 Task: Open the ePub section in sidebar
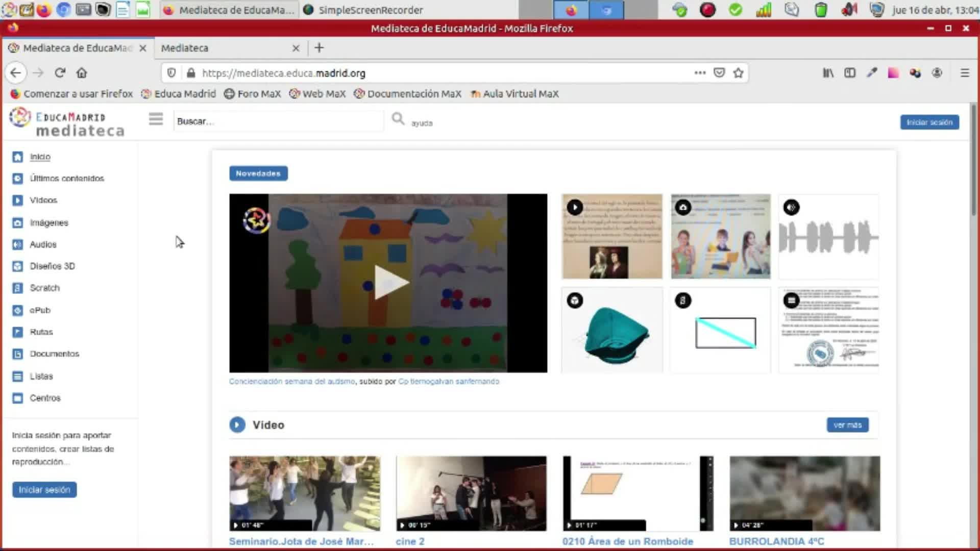point(40,310)
